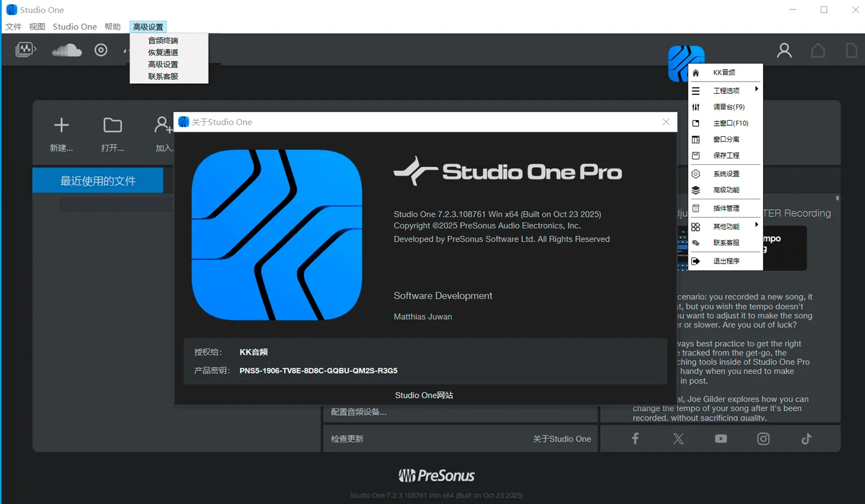Click the 检查更新 button

pyautogui.click(x=347, y=439)
